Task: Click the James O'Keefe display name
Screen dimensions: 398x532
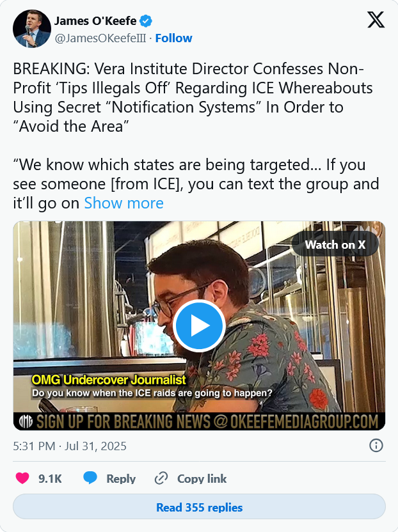Action: tap(95, 21)
